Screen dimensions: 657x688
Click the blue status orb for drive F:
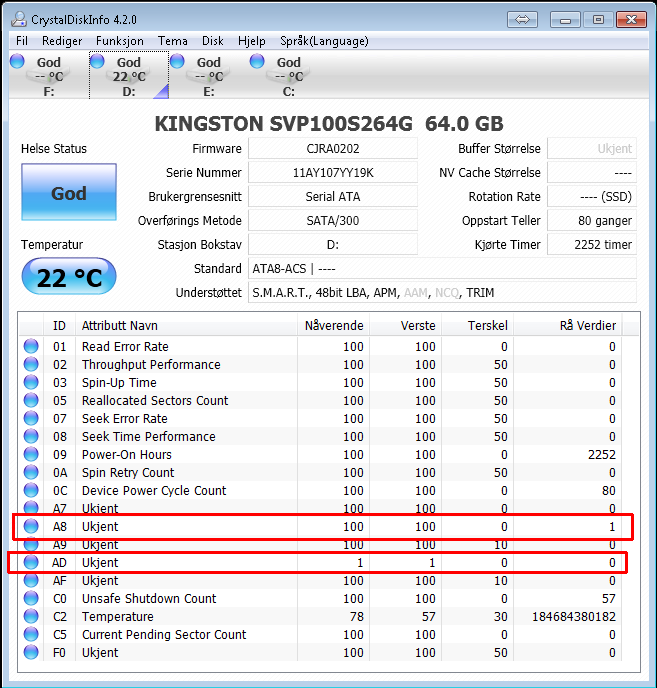[x=17, y=61]
